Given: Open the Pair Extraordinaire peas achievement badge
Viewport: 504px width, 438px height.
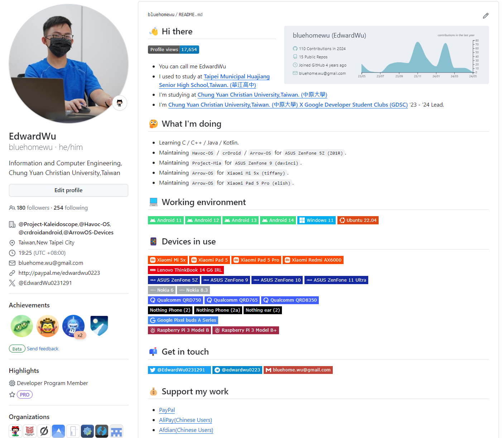Looking at the screenshot, I should pyautogui.click(x=22, y=326).
